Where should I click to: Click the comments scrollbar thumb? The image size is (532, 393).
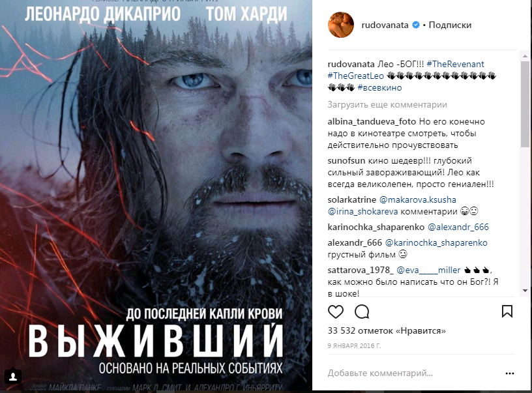(525, 104)
